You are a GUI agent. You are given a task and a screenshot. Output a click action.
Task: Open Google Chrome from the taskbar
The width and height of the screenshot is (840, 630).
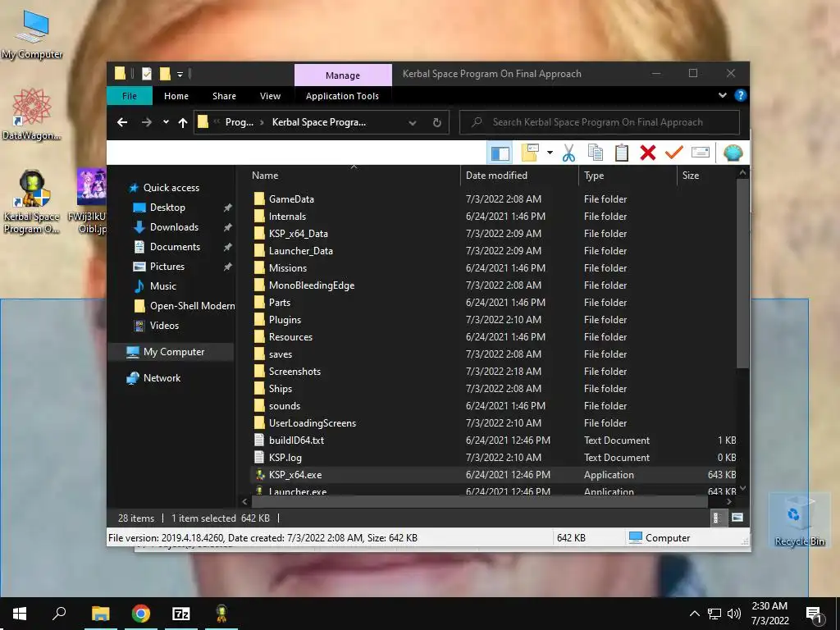click(141, 614)
